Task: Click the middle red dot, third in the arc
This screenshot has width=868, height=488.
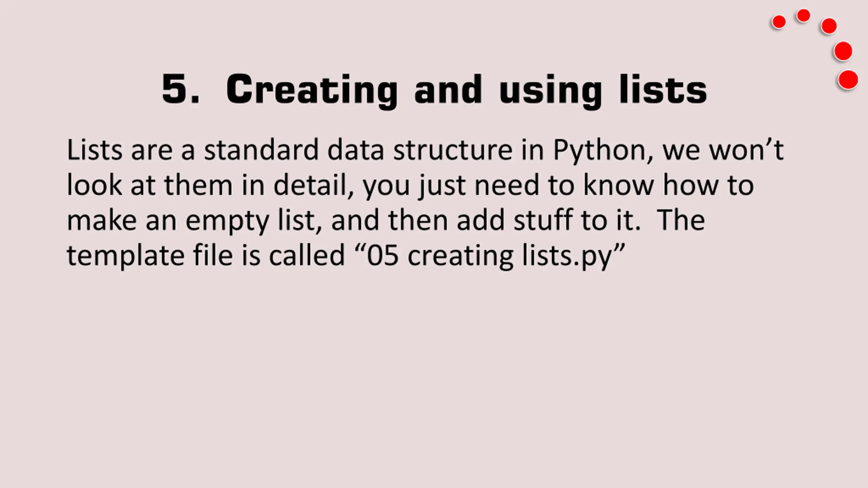Action: click(x=829, y=26)
